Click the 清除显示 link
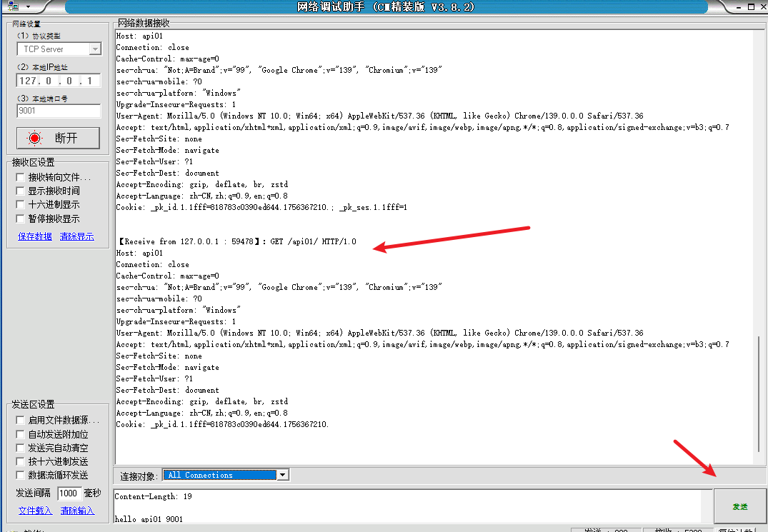This screenshot has width=768, height=532. click(x=76, y=236)
